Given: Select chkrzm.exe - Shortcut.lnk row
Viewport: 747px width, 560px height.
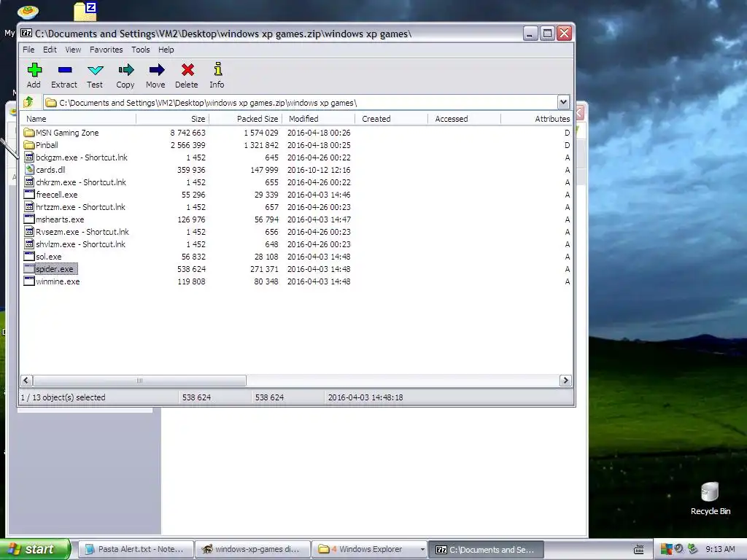Looking at the screenshot, I should click(x=296, y=182).
